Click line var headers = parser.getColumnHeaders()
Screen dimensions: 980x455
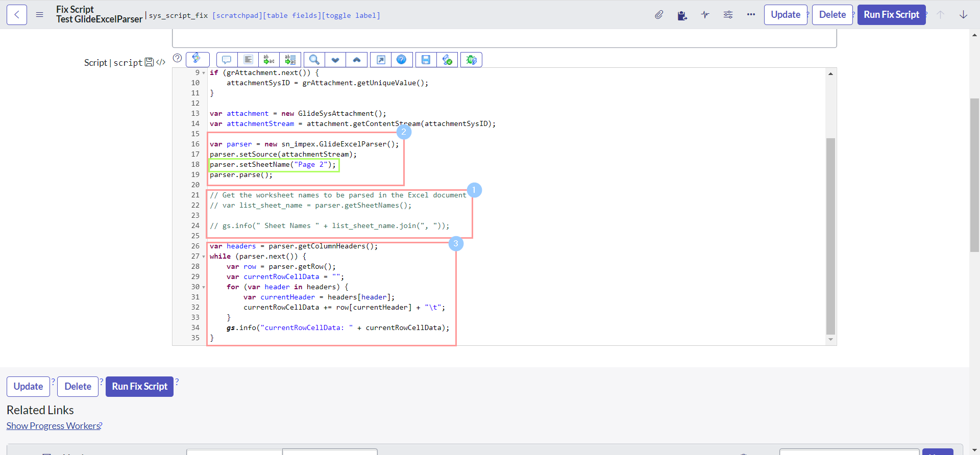293,246
